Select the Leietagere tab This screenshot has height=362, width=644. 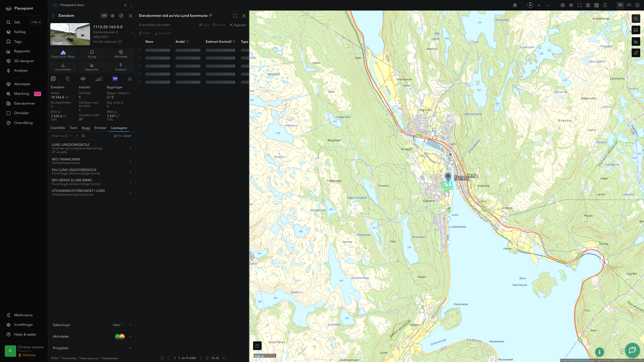coord(119,128)
